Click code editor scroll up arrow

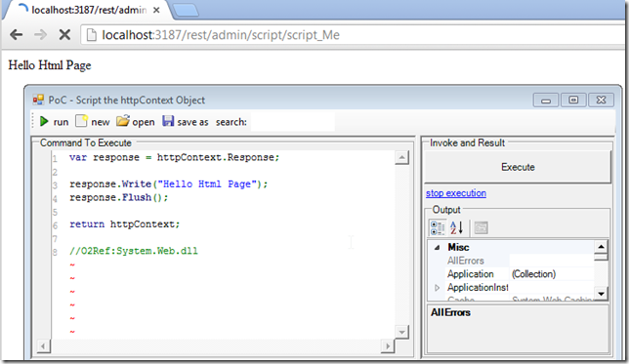pos(401,157)
